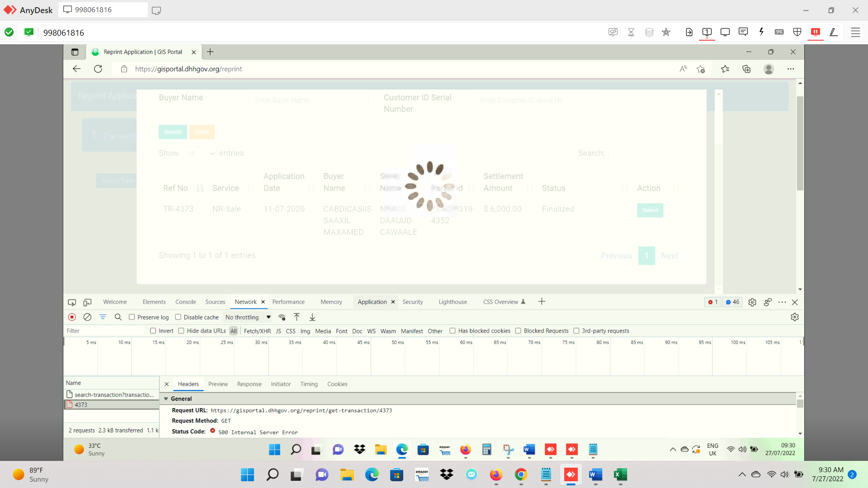Select the search-transaction request row

click(x=112, y=395)
